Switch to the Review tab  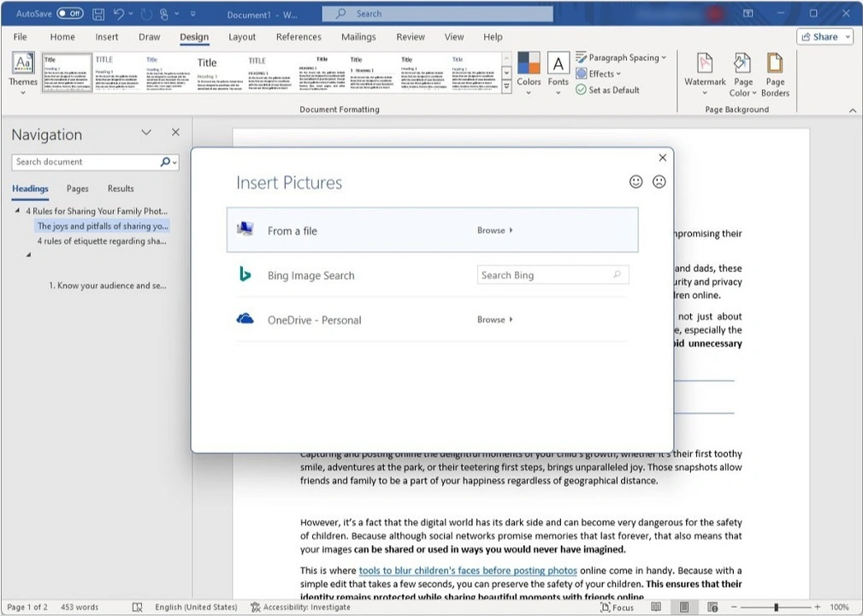(x=411, y=37)
